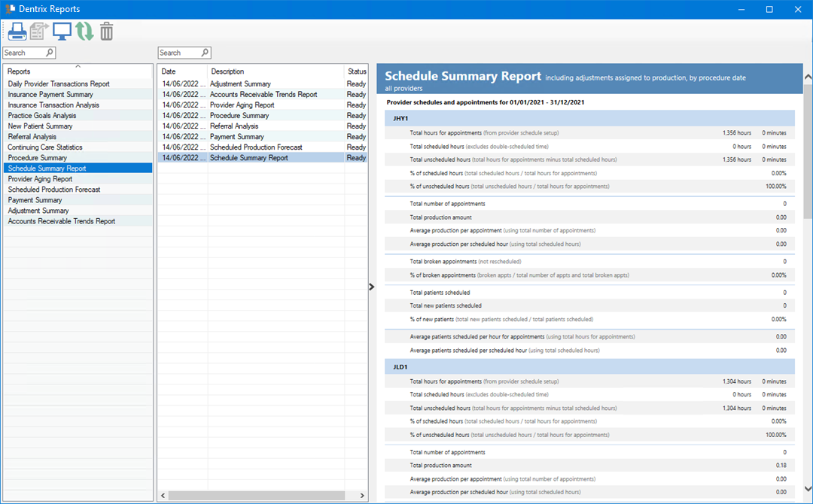813x504 pixels.
Task: Sort by the Description column header
Action: pyautogui.click(x=276, y=71)
